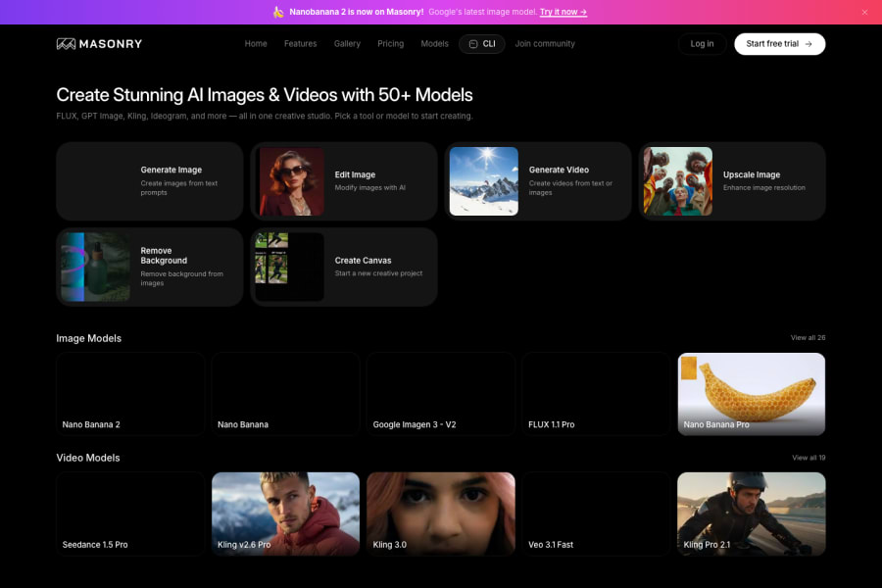Open the Generate Image tool card
882x588 pixels.
coord(150,181)
